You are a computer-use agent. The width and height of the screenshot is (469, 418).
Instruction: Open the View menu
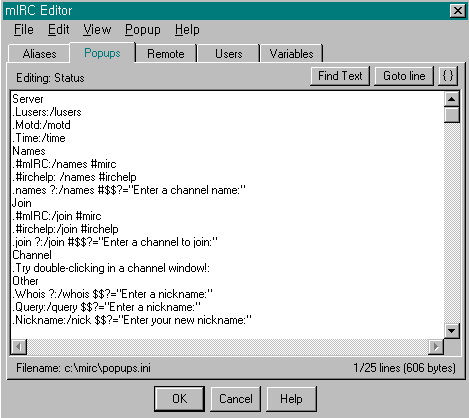pyautogui.click(x=97, y=30)
